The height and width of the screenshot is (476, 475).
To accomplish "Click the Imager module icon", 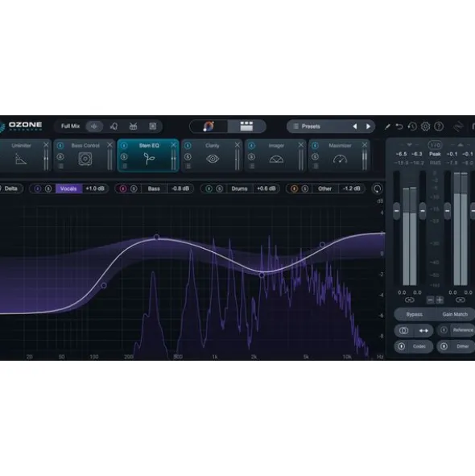I will [276, 159].
